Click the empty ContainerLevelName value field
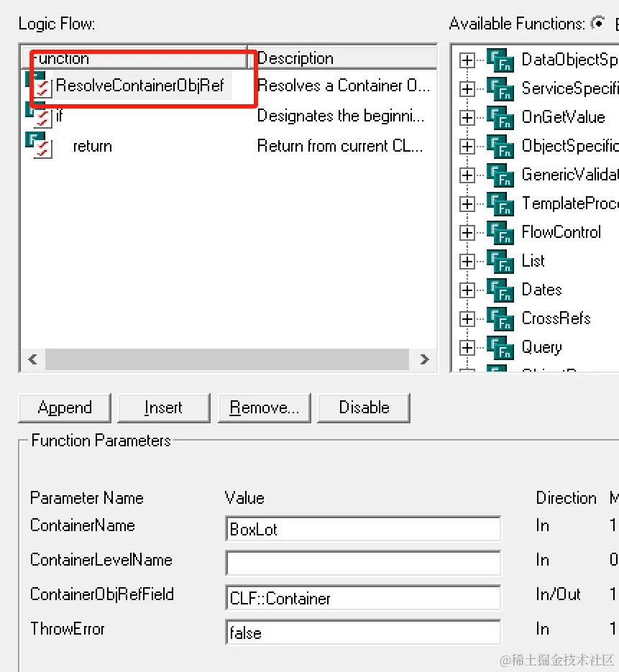The image size is (619, 672). pos(362,563)
